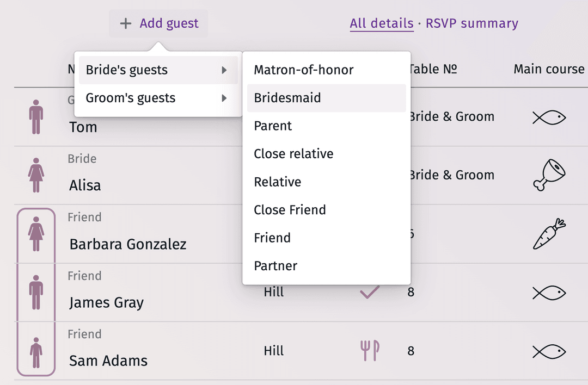
Task: Select Matron-of-honor in the submenu
Action: [303, 70]
